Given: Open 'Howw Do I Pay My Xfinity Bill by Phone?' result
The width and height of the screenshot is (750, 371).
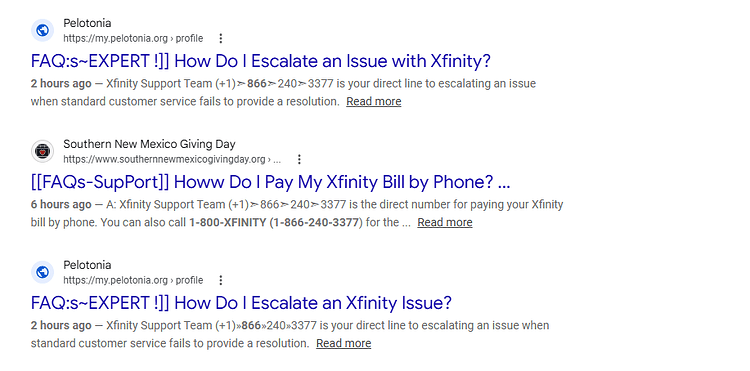Looking at the screenshot, I should click(271, 182).
